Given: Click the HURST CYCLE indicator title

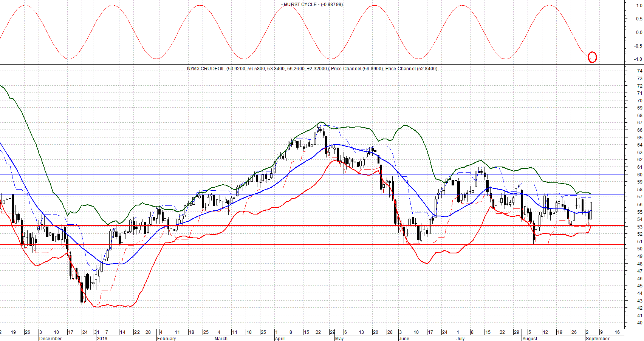Looking at the screenshot, I should 312,5.
